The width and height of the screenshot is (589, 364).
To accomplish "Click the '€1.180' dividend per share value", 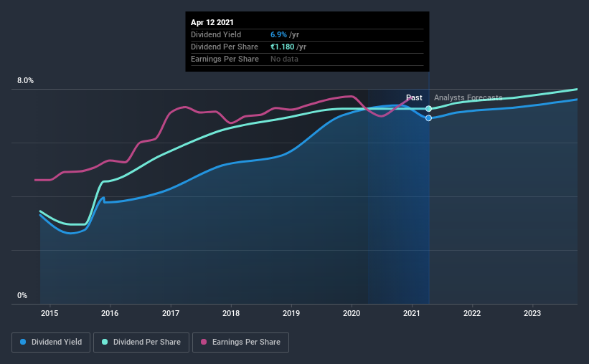I will [x=283, y=47].
